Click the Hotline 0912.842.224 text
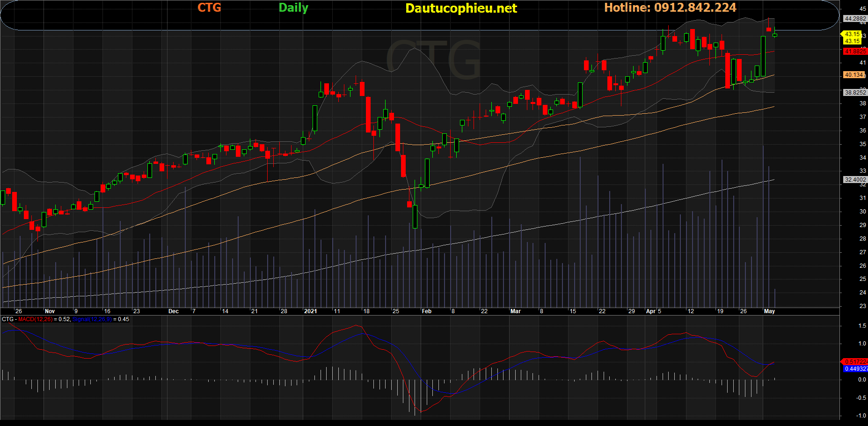Viewport: 868px width, 426px height. [x=670, y=7]
